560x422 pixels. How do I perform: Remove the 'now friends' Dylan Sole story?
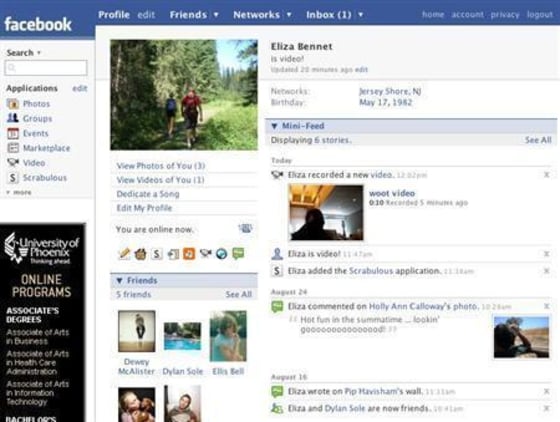[x=546, y=408]
